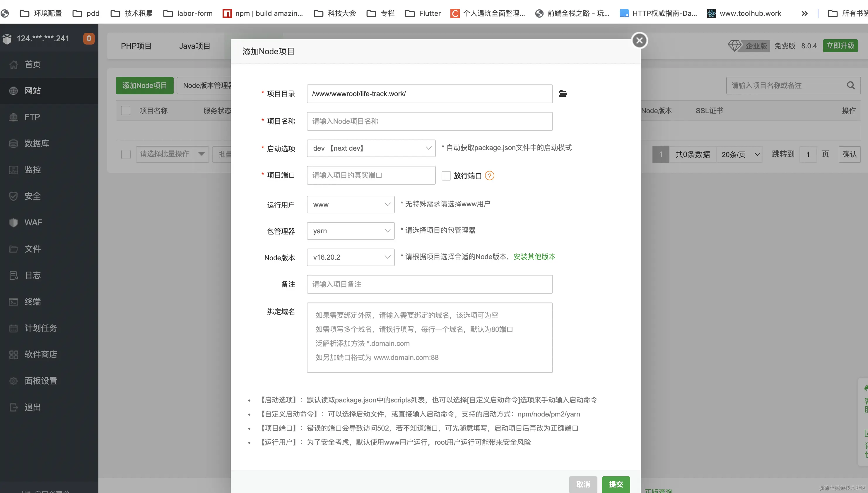Click the 数据库 database sidebar icon

[13, 143]
